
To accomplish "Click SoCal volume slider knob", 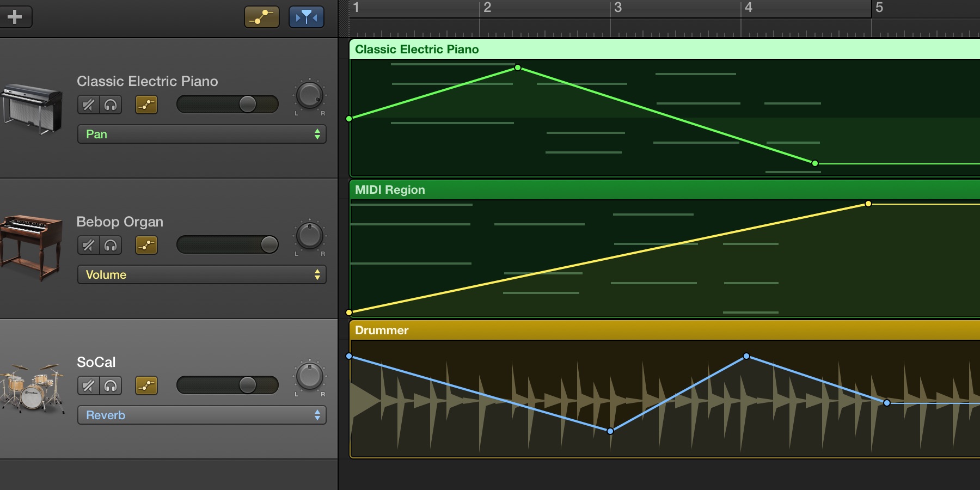I will (248, 385).
